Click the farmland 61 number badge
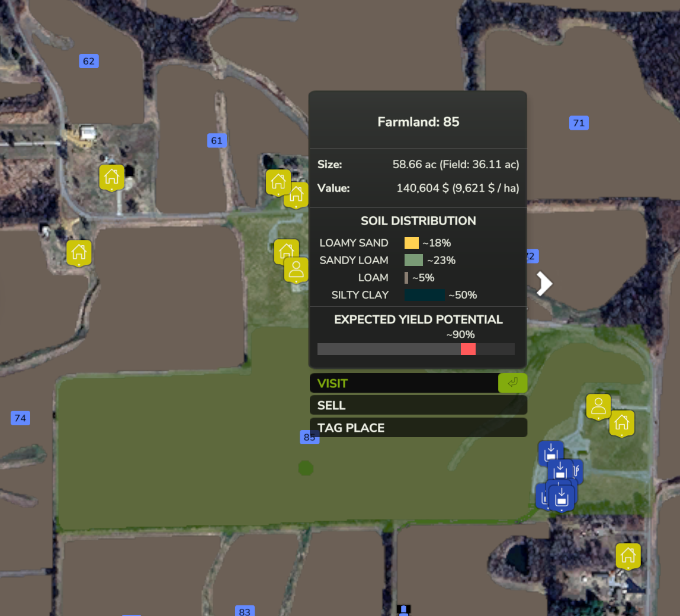Image resolution: width=680 pixels, height=616 pixels. coord(217,140)
